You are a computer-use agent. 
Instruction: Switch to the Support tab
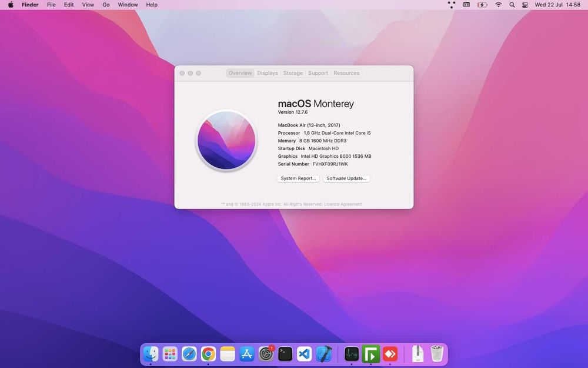click(318, 73)
